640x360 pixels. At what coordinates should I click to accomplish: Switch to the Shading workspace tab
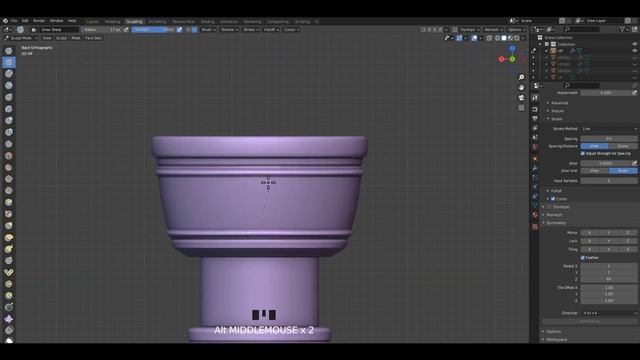pyautogui.click(x=208, y=22)
